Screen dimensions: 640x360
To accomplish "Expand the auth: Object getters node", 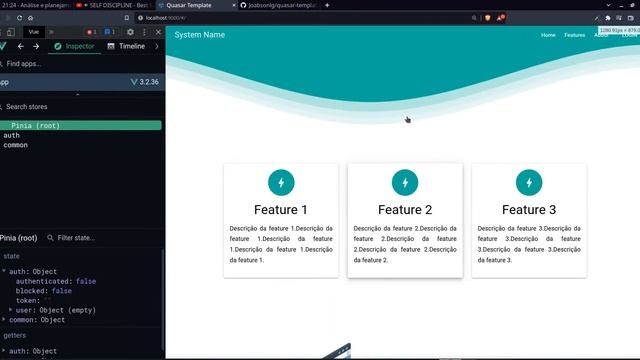I will (4, 350).
